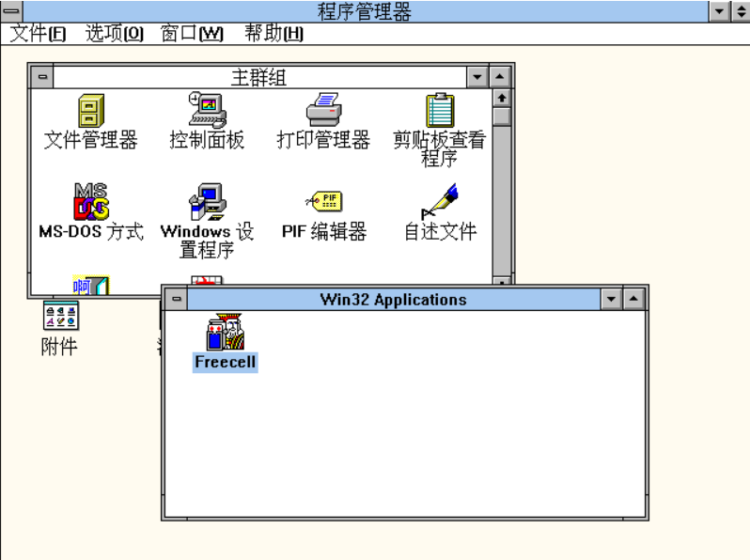The width and height of the screenshot is (750, 560).
Task: Click scroll up arrow in 主群组 window
Action: click(x=502, y=98)
